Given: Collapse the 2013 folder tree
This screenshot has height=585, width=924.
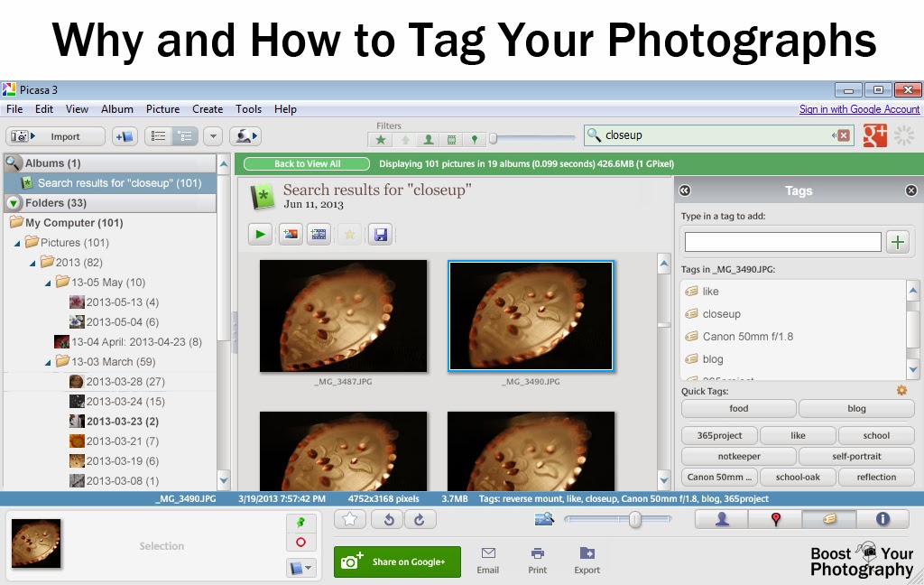Looking at the screenshot, I should point(32,262).
